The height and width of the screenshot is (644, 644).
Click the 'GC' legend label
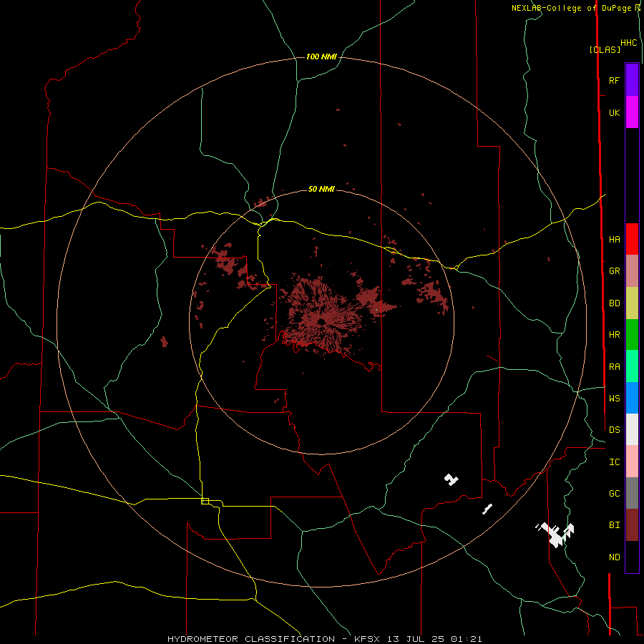(615, 493)
